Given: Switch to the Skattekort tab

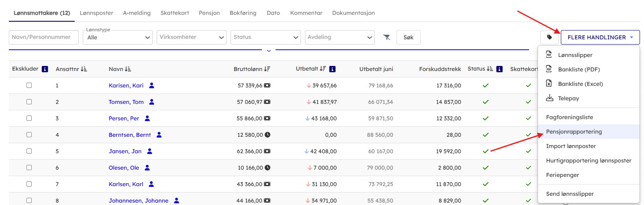Looking at the screenshot, I should point(175,13).
